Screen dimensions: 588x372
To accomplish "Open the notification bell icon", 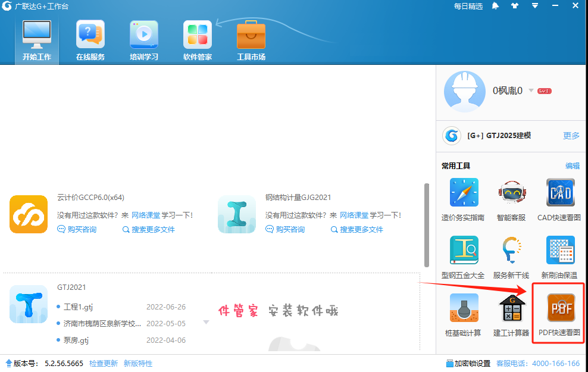I will (x=495, y=6).
